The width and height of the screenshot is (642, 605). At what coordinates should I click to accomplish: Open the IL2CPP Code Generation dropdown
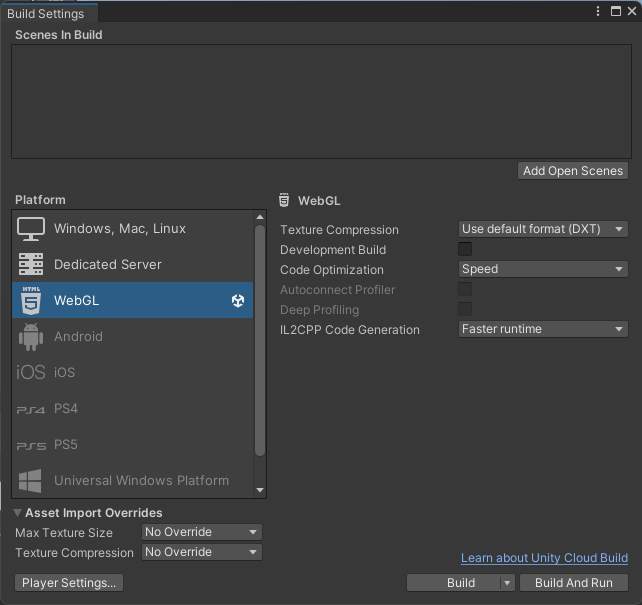pyautogui.click(x=543, y=329)
